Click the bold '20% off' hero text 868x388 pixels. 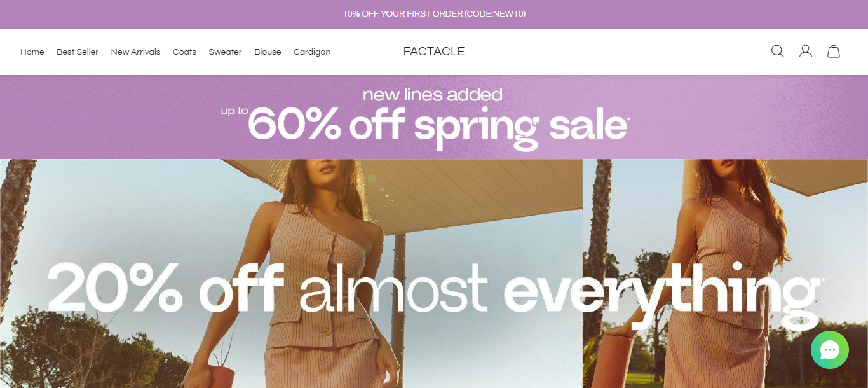click(166, 288)
